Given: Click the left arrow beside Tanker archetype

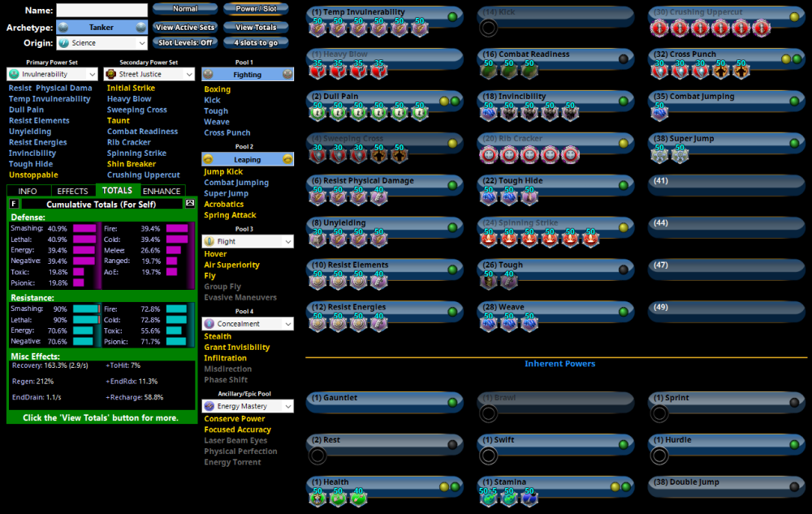Looking at the screenshot, I should tap(63, 27).
